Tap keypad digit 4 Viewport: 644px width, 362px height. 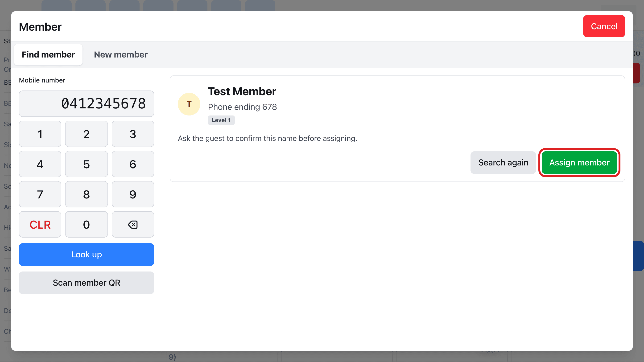[40, 164]
